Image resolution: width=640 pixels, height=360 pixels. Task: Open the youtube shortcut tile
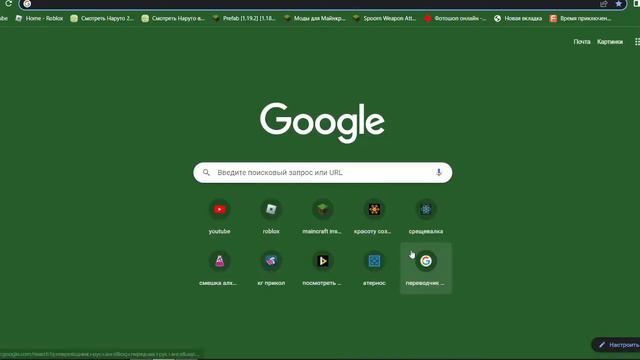pos(220,217)
